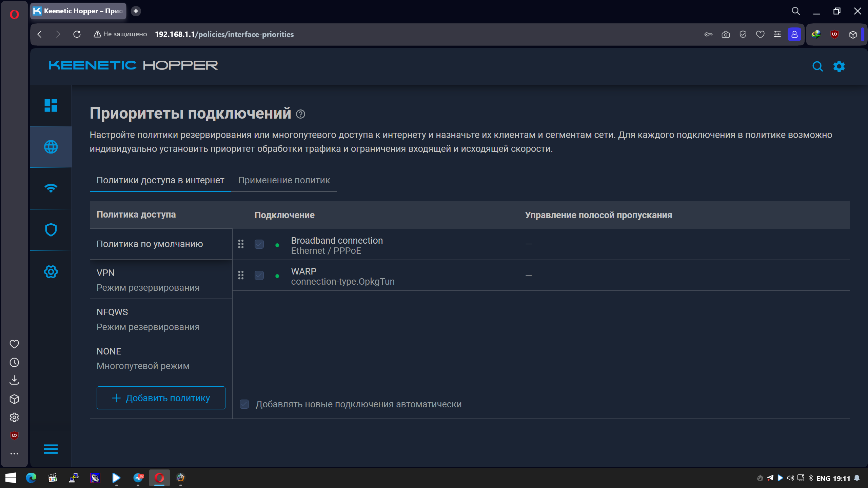Toggle the Broadband connection checkbox
The height and width of the screenshot is (488, 868).
click(x=259, y=244)
